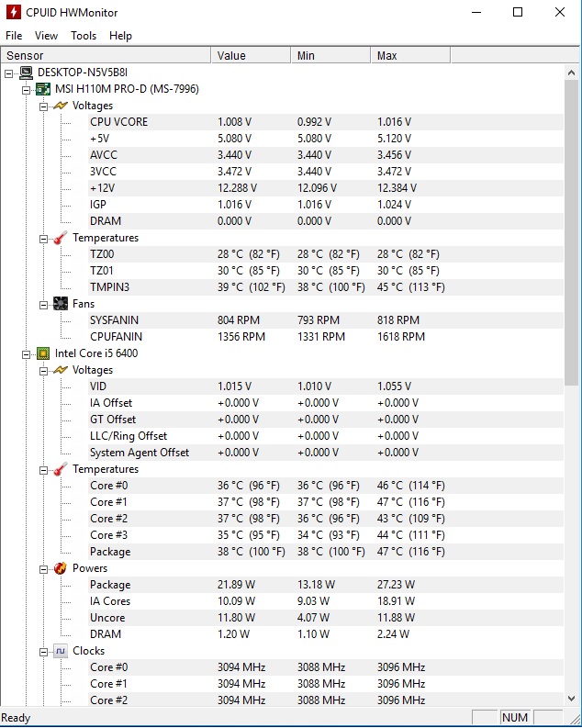Open the View menu

coord(46,36)
